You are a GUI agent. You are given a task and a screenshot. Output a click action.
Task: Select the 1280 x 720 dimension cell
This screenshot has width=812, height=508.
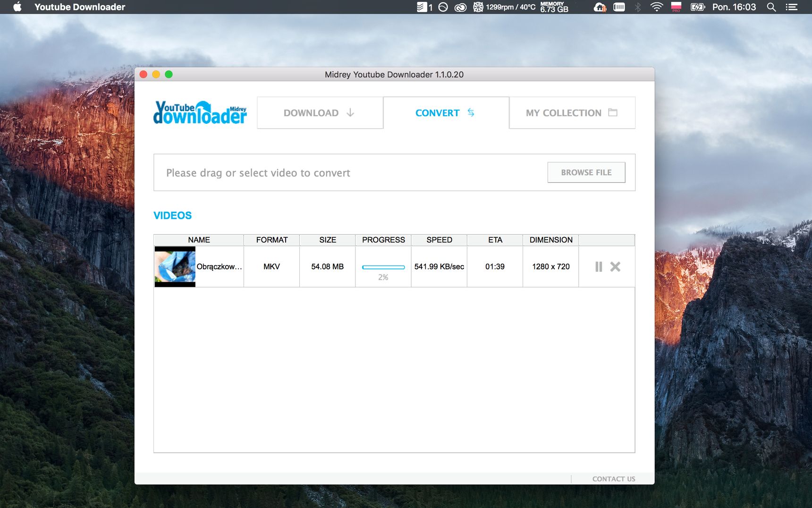pyautogui.click(x=551, y=267)
